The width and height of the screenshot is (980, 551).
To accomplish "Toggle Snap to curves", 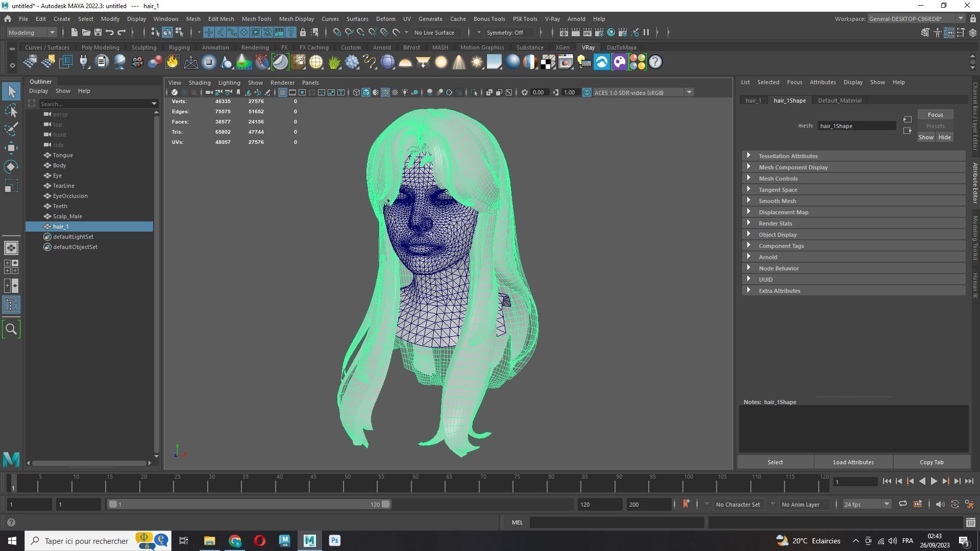I will click(x=349, y=32).
